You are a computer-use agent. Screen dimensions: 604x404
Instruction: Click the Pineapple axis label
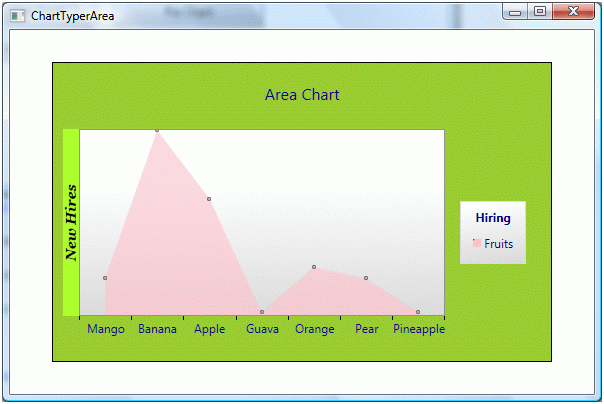click(x=419, y=329)
